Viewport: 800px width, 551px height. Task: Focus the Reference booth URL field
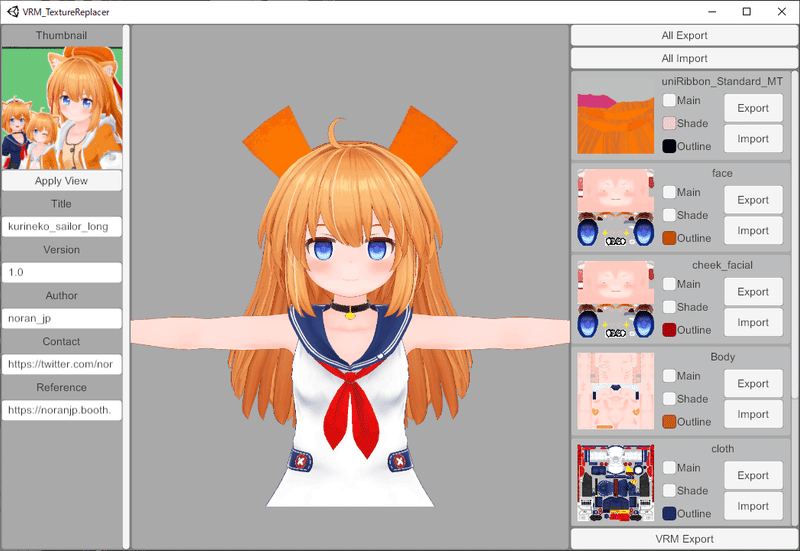pyautogui.click(x=62, y=410)
